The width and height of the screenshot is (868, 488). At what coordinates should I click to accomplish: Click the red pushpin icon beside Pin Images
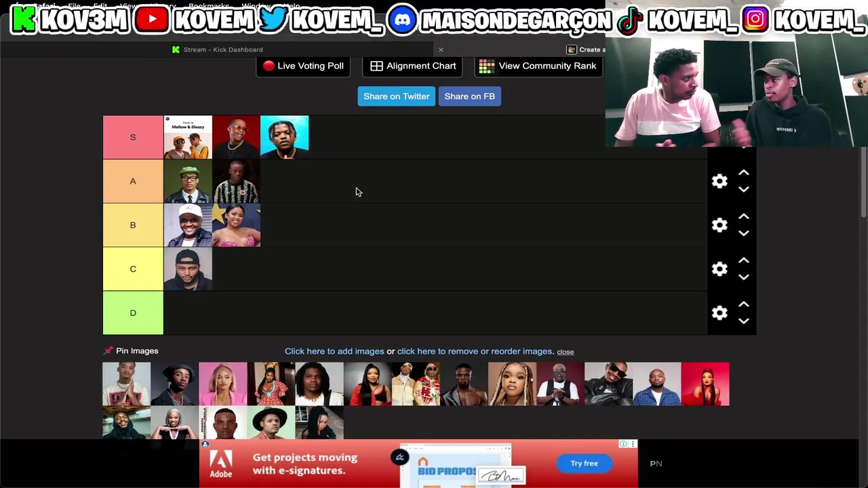[108, 350]
